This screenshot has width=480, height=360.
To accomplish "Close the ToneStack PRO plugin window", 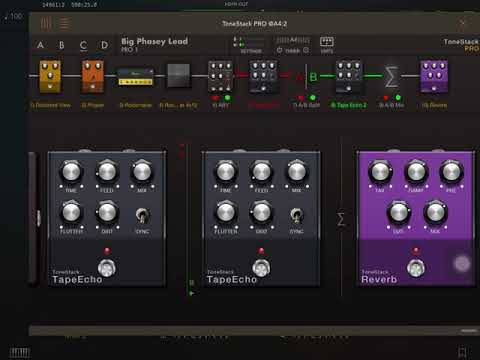I will 462,23.
